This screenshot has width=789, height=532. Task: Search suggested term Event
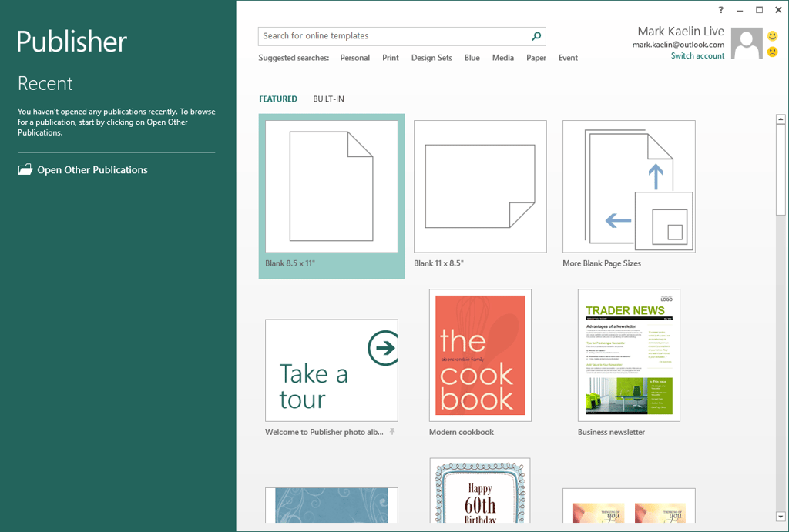tap(568, 58)
